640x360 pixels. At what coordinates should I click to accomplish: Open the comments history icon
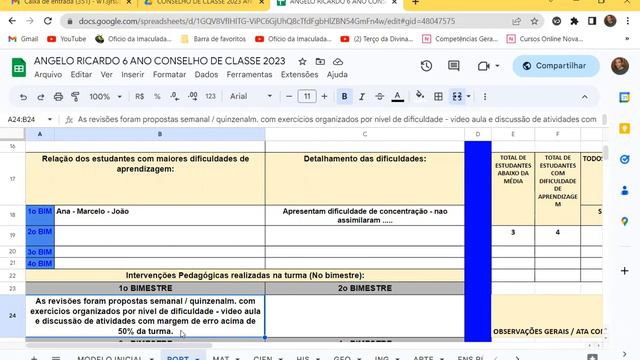(x=453, y=66)
